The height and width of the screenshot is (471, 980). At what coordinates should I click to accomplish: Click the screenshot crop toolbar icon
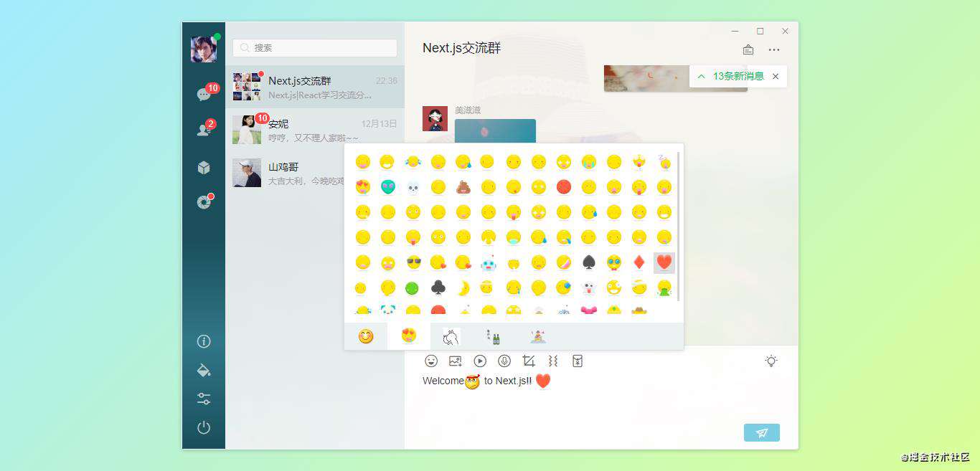[529, 361]
